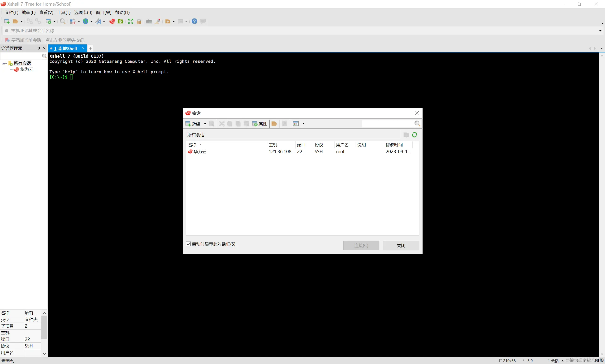605x364 pixels.
Task: Open help with blue question mark icon
Action: pyautogui.click(x=194, y=21)
